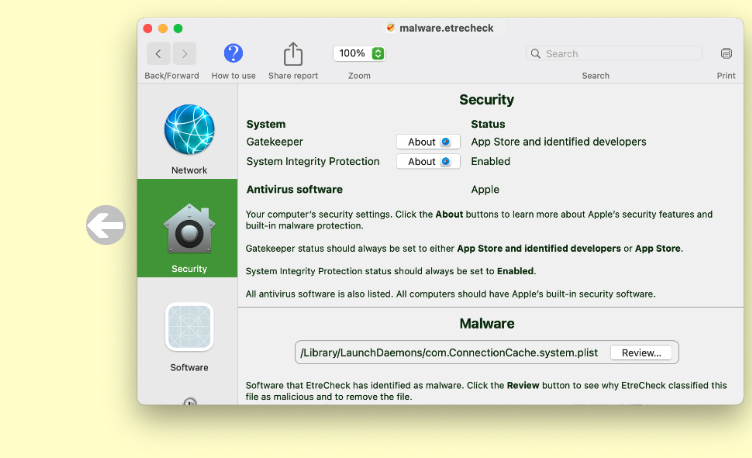Screen dimensions: 752x458
Task: Click the 'Antivirus software' label
Action: click(294, 189)
